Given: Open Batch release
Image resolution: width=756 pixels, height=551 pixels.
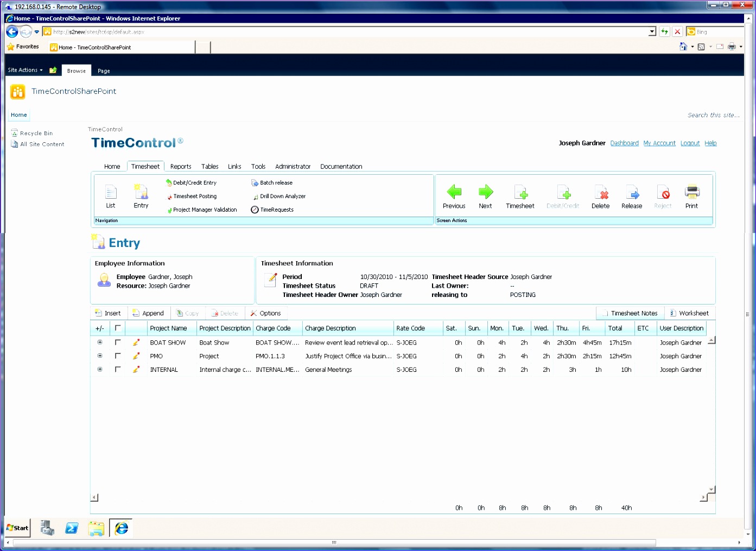Looking at the screenshot, I should click(x=272, y=183).
